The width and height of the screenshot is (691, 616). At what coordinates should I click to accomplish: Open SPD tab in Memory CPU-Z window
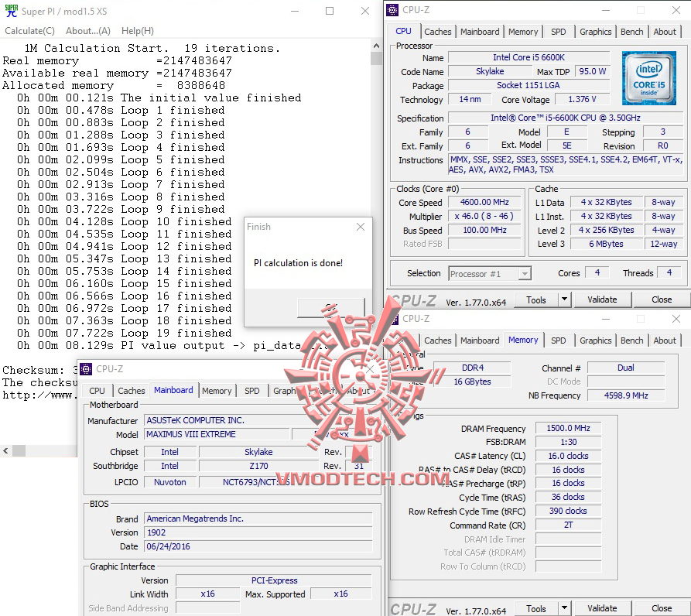point(559,341)
